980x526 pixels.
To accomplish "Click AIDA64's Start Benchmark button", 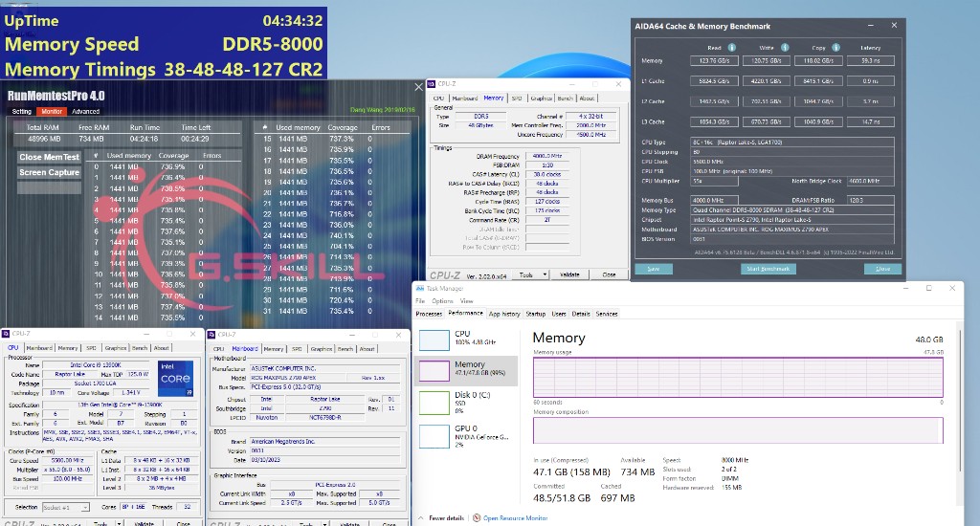I will [x=768, y=269].
